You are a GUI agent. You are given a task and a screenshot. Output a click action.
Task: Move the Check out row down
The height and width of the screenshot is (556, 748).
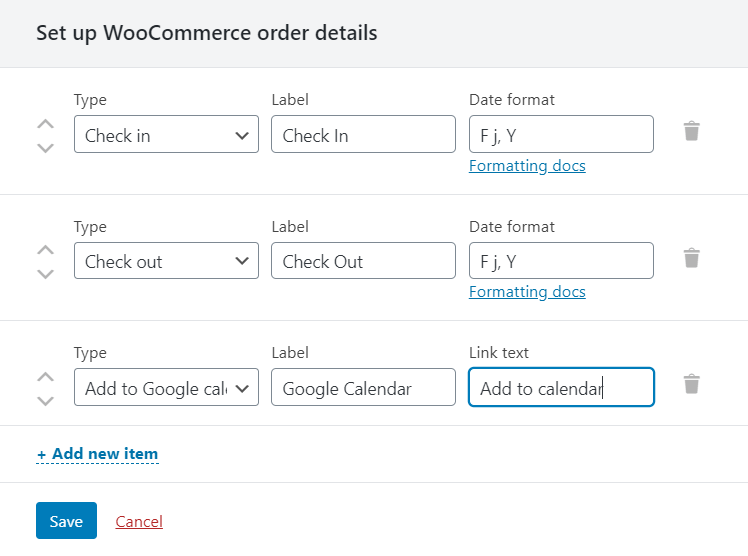(45, 274)
